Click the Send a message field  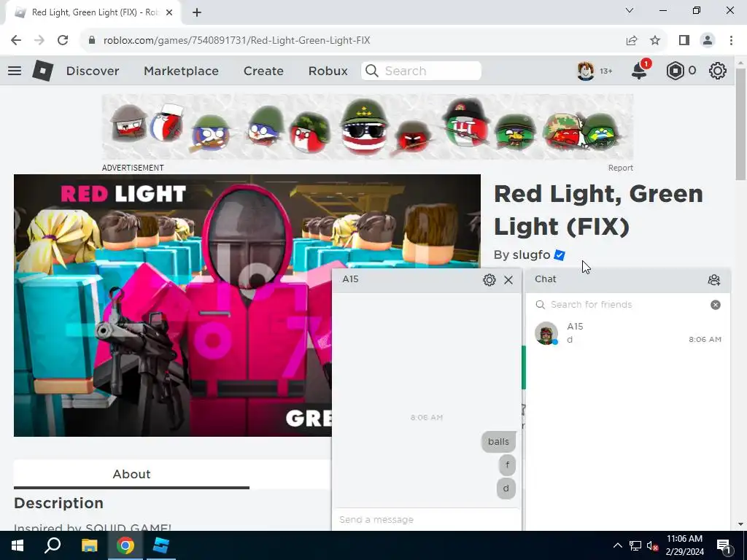pos(426,519)
